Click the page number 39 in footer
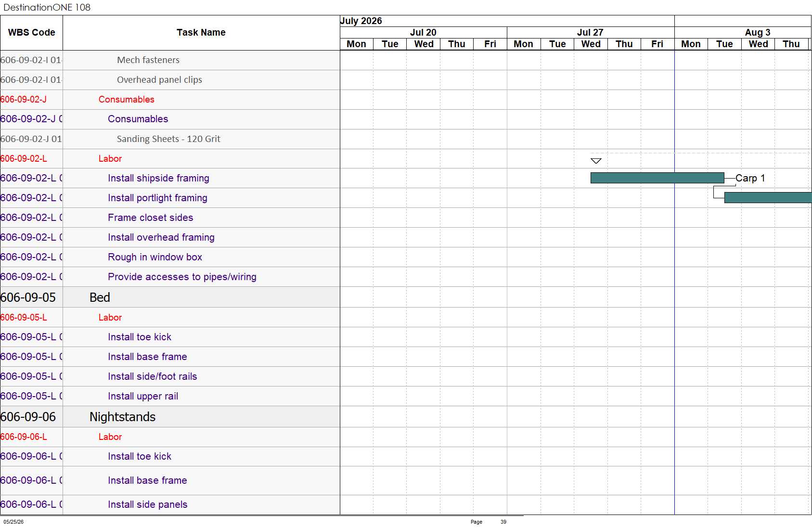 (503, 522)
